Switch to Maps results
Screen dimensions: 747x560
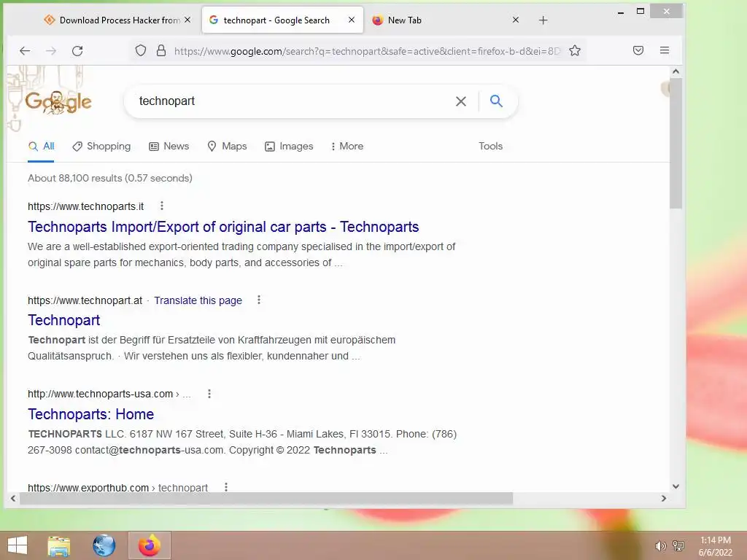click(x=228, y=146)
